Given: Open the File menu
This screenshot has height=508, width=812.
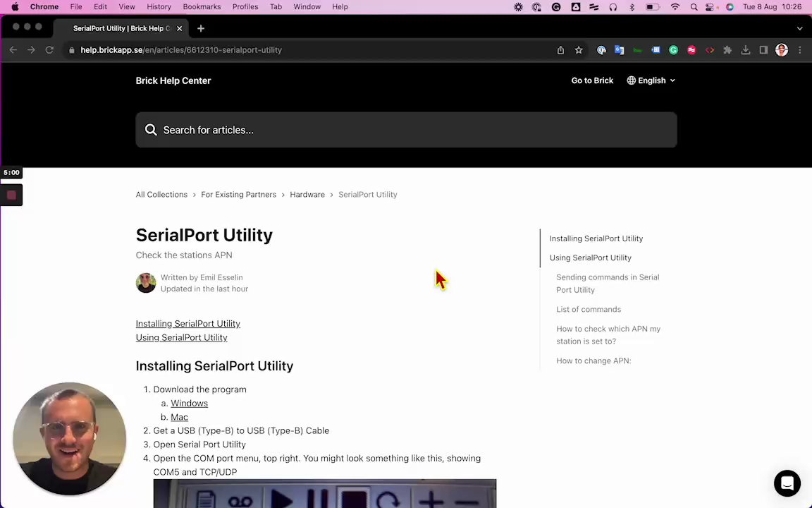Looking at the screenshot, I should click(x=76, y=7).
